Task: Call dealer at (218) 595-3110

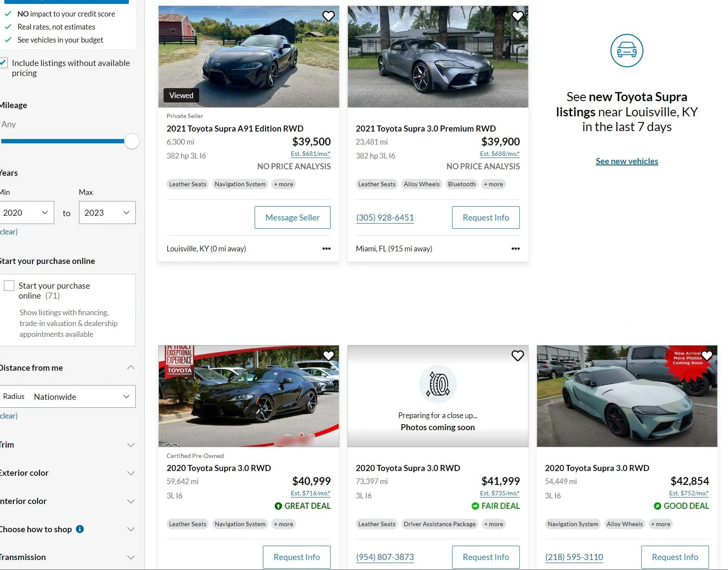Action: [574, 557]
